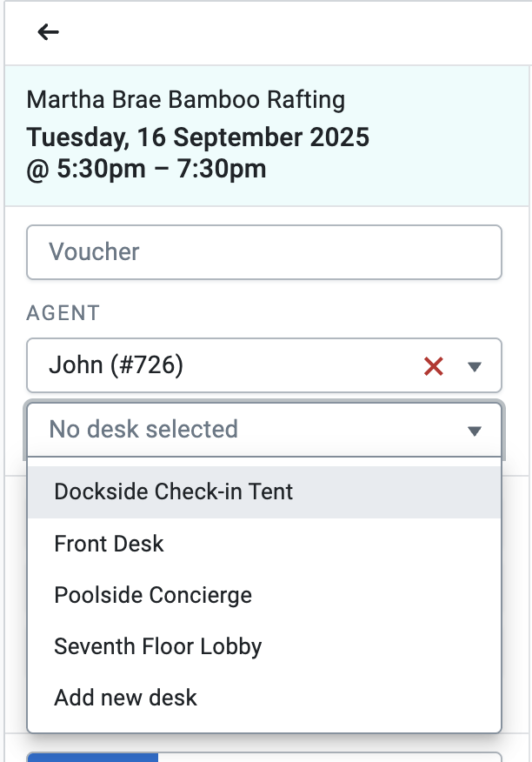532x762 pixels.
Task: Select the Front Desk option
Action: tap(110, 544)
